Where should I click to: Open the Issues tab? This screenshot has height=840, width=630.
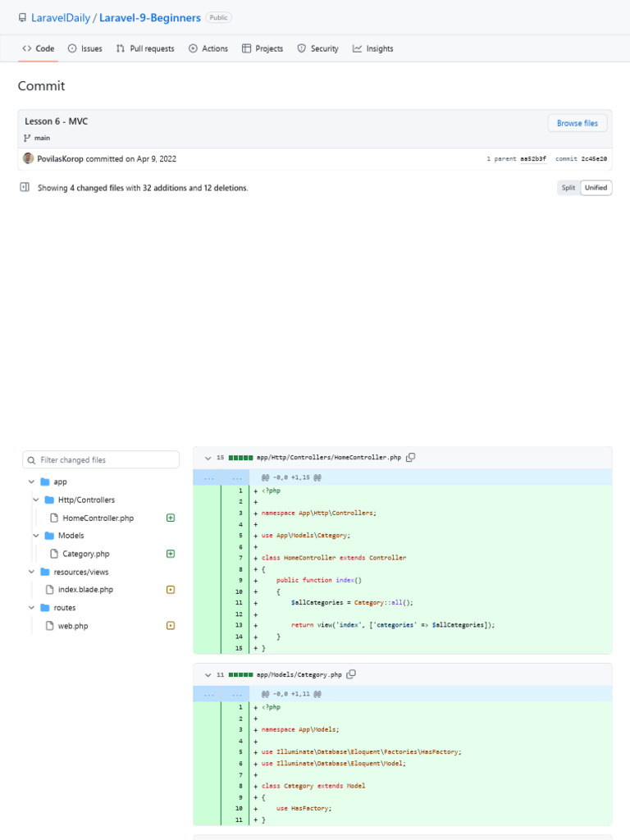pyautogui.click(x=84, y=48)
